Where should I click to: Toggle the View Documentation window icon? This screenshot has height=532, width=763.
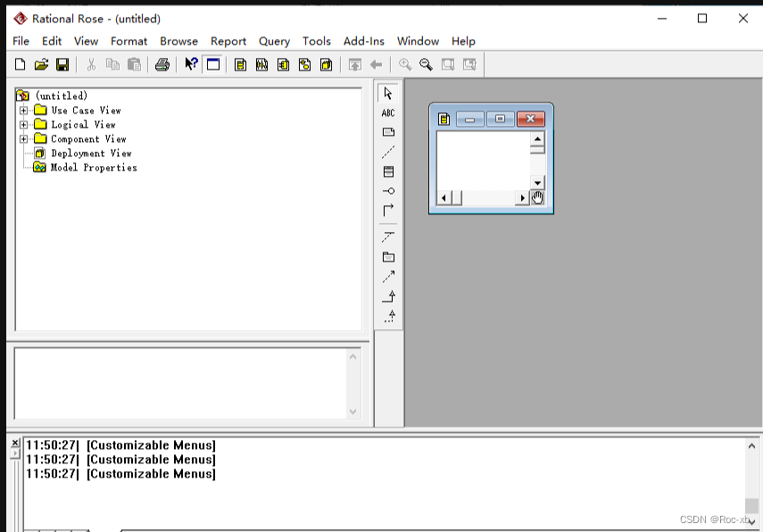pos(213,64)
